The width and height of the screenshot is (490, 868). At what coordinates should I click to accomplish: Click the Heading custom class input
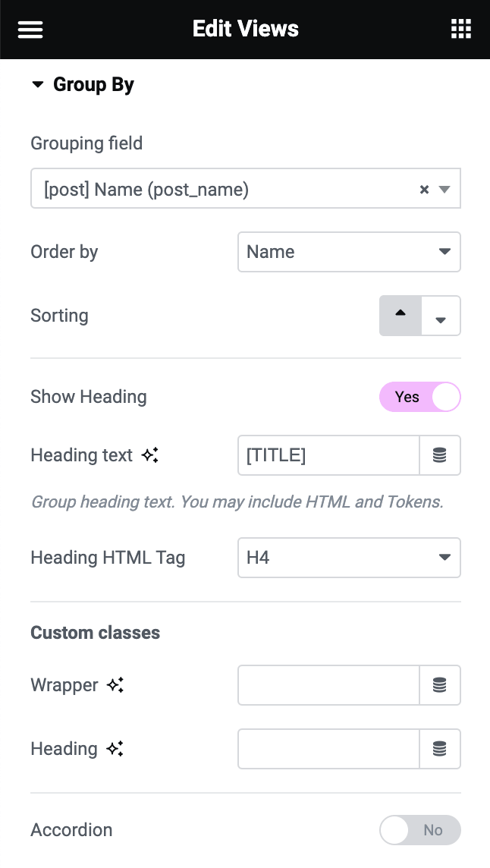point(328,749)
